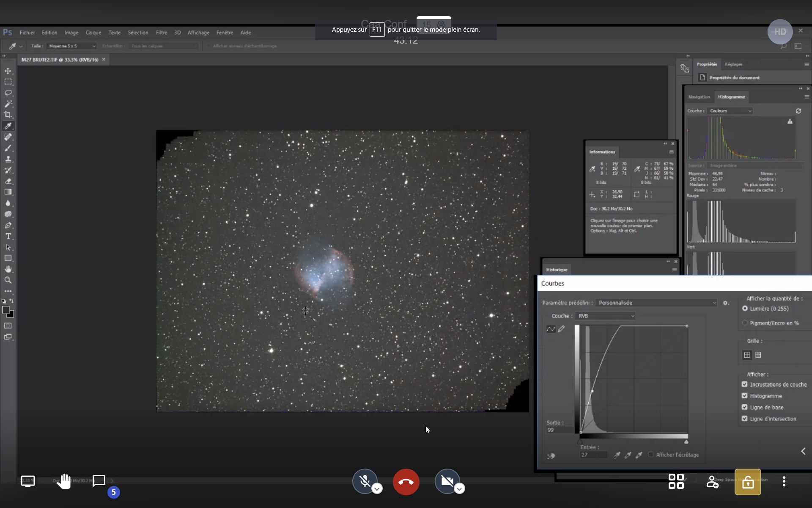
Task: Select the History Brush tool
Action: [8, 170]
